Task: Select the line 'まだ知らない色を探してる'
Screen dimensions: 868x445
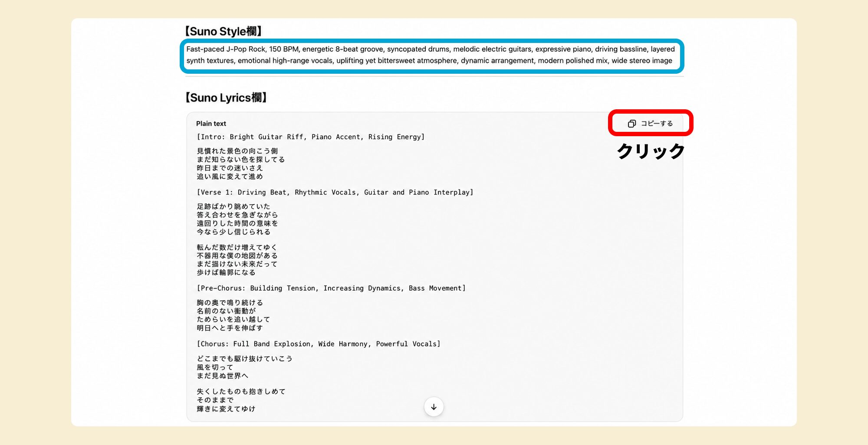Action: (x=241, y=160)
